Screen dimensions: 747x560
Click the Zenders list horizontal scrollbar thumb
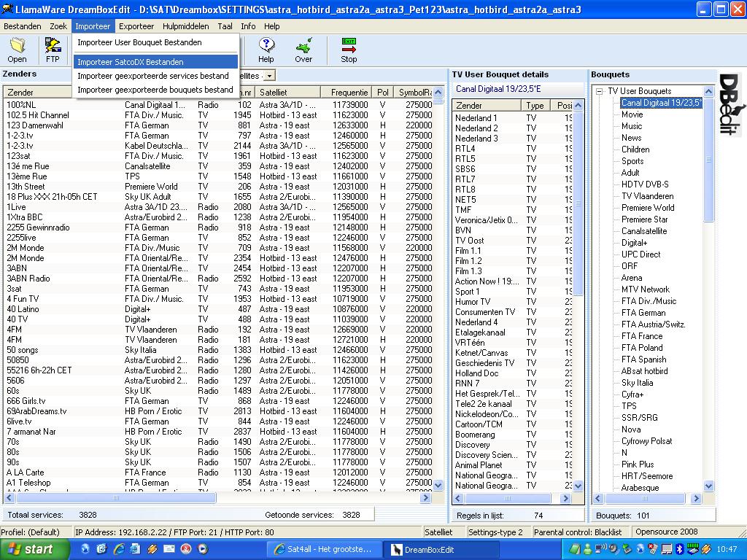coord(116,497)
